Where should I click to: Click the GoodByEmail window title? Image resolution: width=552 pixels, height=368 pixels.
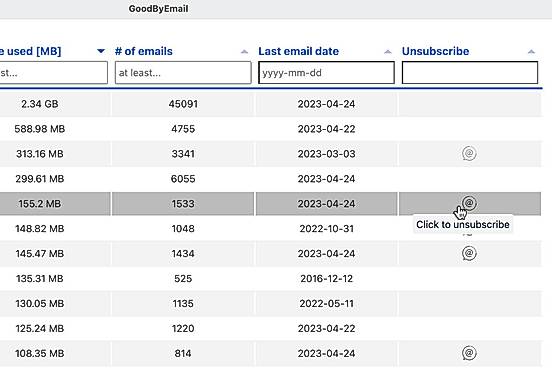158,9
